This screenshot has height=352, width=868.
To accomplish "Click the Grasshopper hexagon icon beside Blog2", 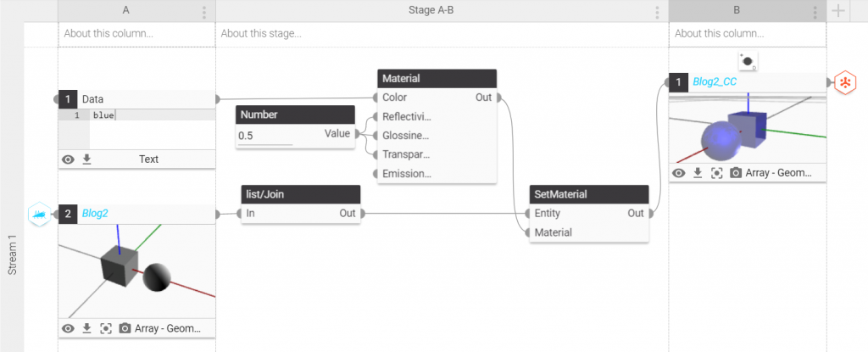I will (x=39, y=215).
